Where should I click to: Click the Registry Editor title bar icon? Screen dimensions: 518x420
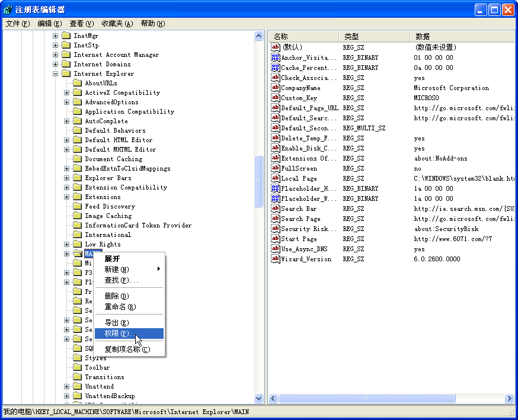pyautogui.click(x=8, y=9)
